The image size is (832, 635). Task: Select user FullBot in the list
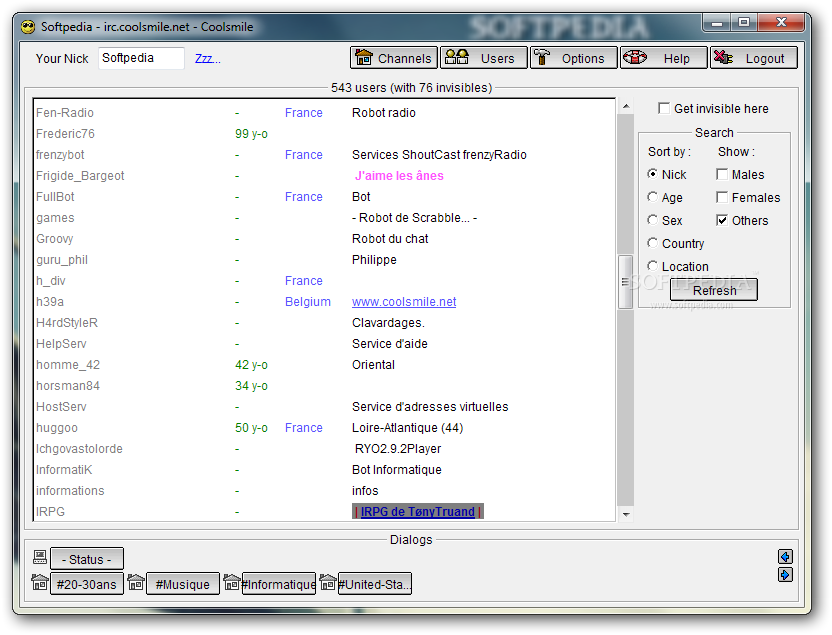click(x=55, y=197)
